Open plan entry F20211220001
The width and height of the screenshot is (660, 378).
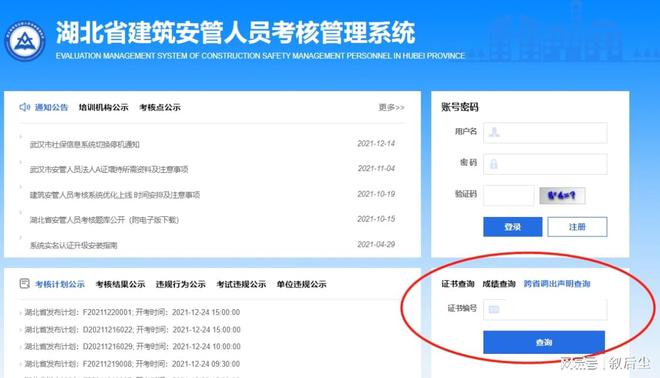(x=132, y=312)
